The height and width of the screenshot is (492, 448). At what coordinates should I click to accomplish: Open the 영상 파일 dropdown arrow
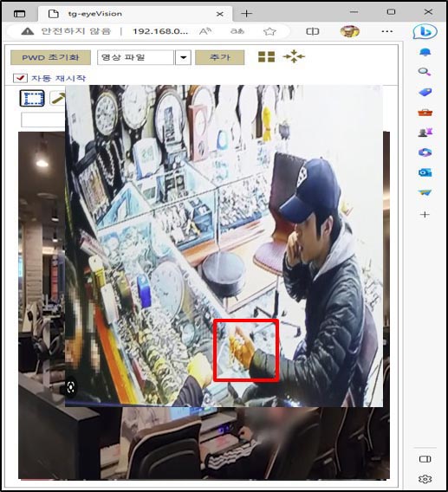(x=184, y=57)
